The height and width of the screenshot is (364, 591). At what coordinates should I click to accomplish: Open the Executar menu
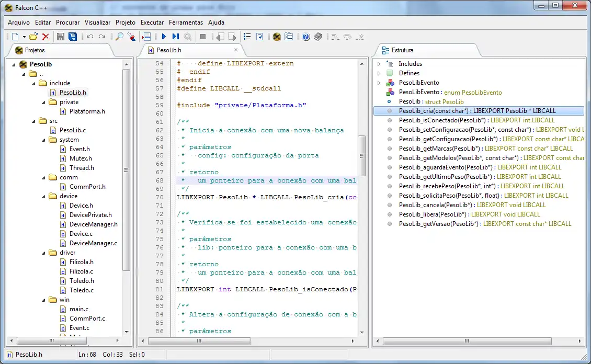point(152,22)
